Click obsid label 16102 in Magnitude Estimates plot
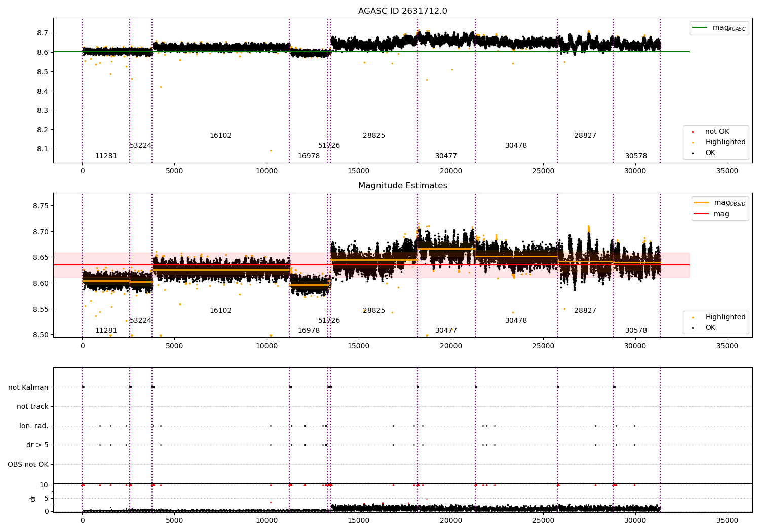 click(220, 311)
